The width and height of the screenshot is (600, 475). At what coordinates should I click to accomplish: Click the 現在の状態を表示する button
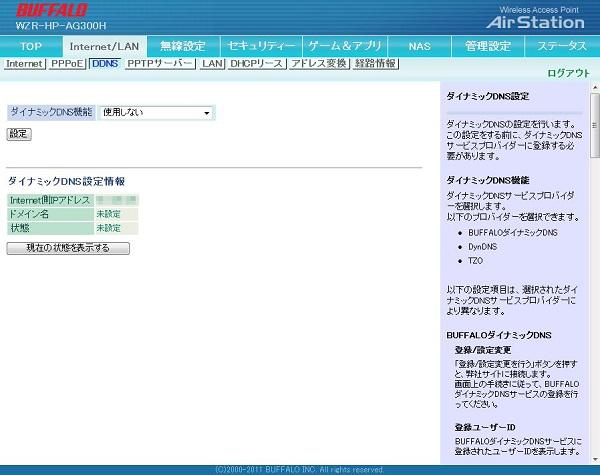68,248
